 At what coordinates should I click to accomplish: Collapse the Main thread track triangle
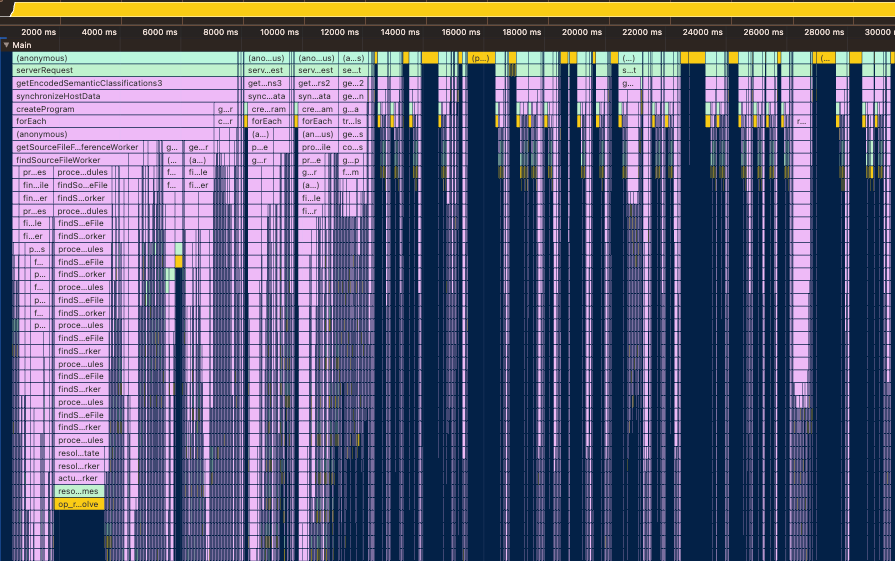(6, 45)
